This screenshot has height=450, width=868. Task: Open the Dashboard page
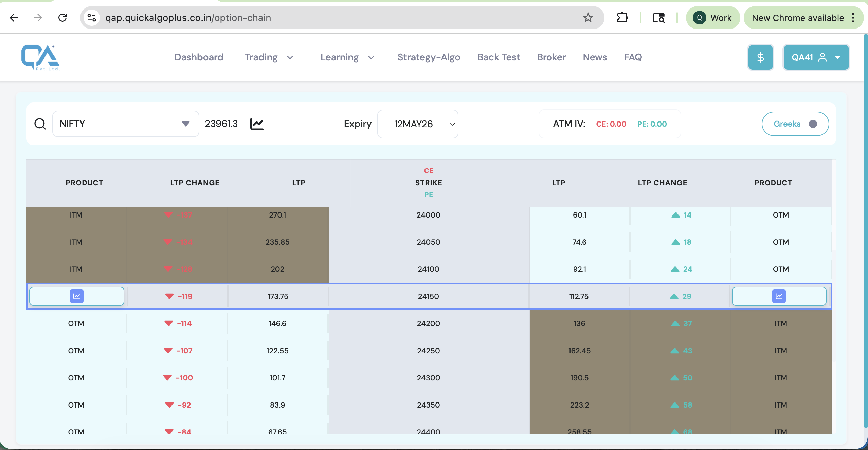tap(199, 57)
